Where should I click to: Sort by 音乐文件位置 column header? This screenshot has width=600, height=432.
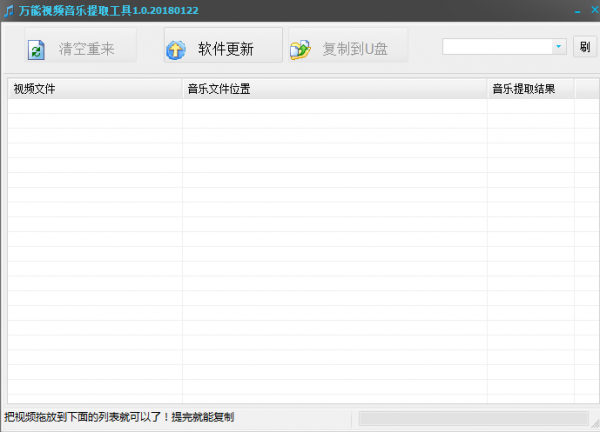[x=335, y=89]
